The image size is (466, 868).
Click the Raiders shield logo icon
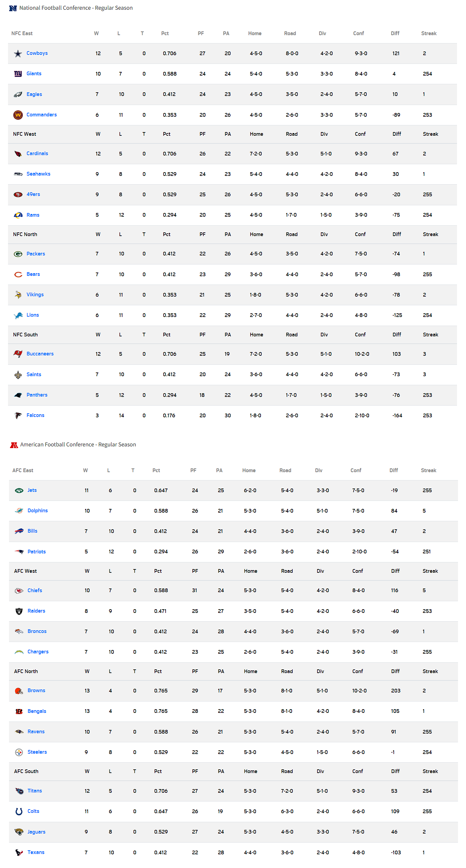19,611
